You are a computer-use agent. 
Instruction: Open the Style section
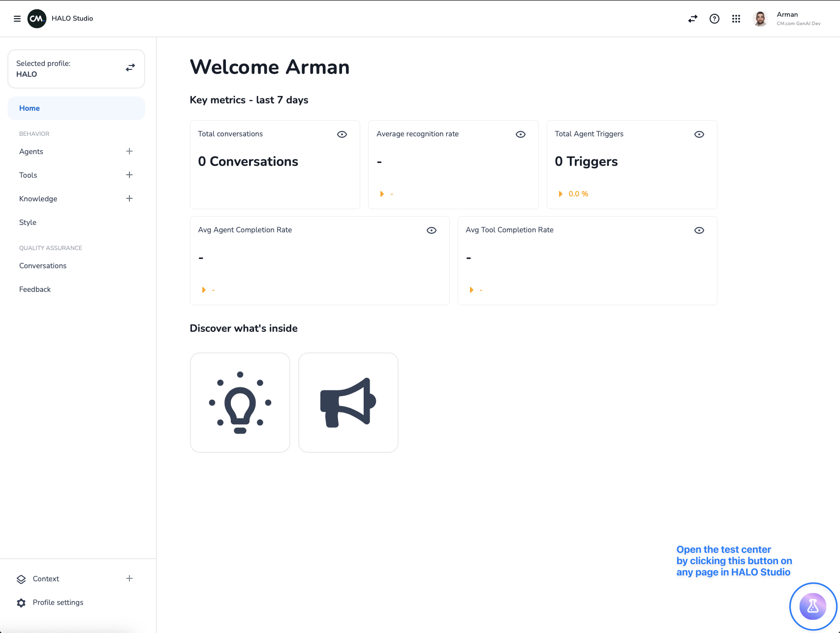pos(28,222)
